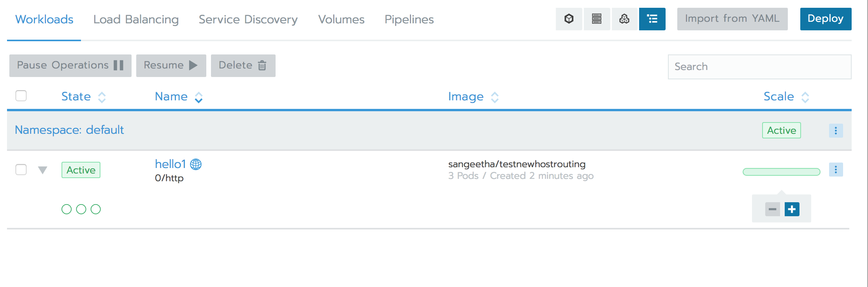Check the checkbox for workload hello1
The height and width of the screenshot is (287, 868).
point(21,170)
